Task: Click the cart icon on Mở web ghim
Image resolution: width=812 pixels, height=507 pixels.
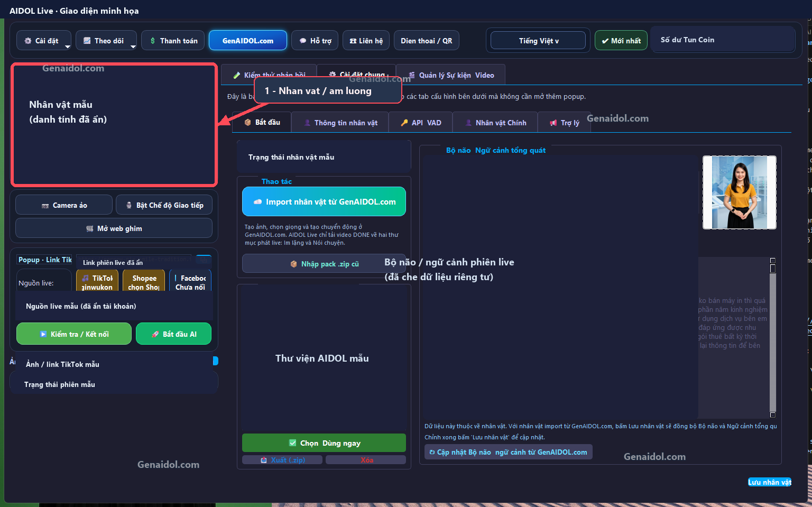Action: click(90, 228)
